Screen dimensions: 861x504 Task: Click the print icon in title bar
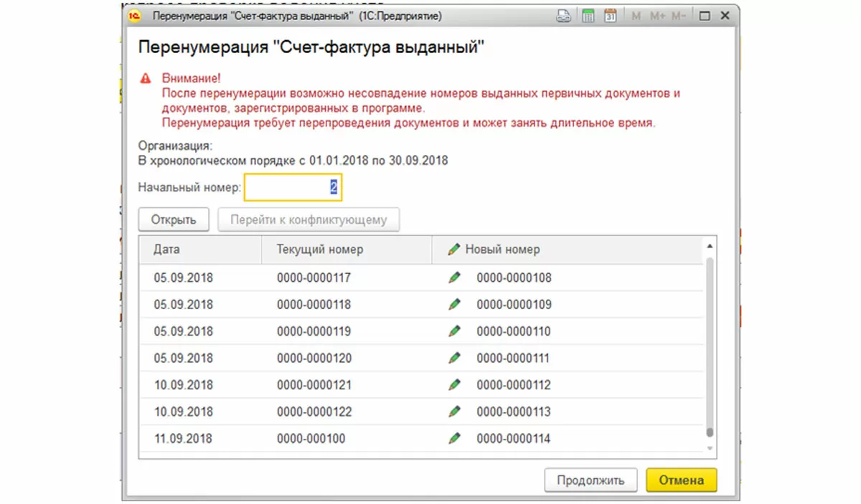click(x=565, y=15)
